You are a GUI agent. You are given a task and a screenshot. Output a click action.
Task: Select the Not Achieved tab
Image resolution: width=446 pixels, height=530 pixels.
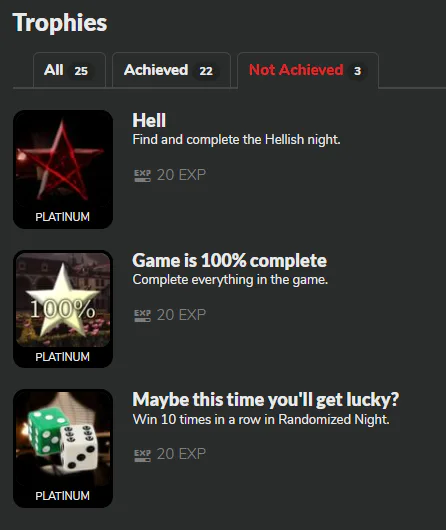(308, 70)
